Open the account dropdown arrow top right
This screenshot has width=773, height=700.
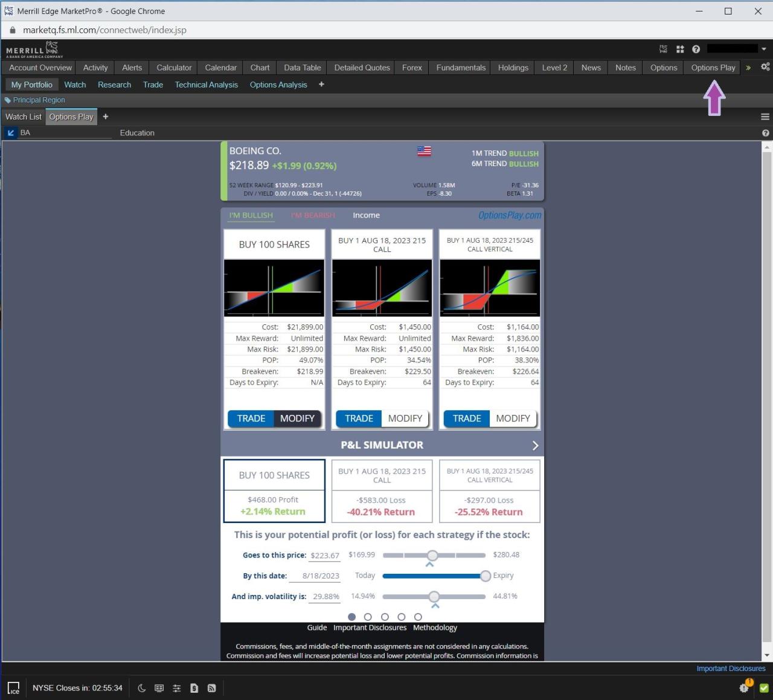coord(763,49)
